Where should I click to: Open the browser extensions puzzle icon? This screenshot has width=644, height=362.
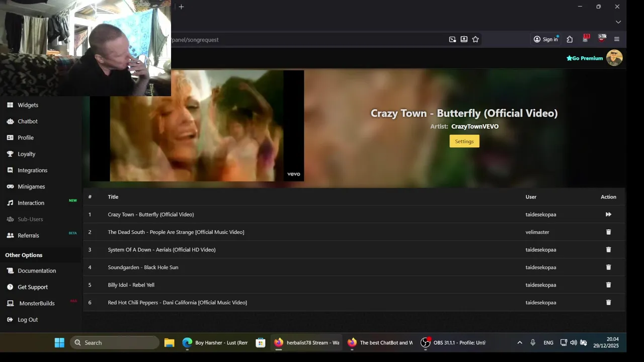click(x=570, y=39)
